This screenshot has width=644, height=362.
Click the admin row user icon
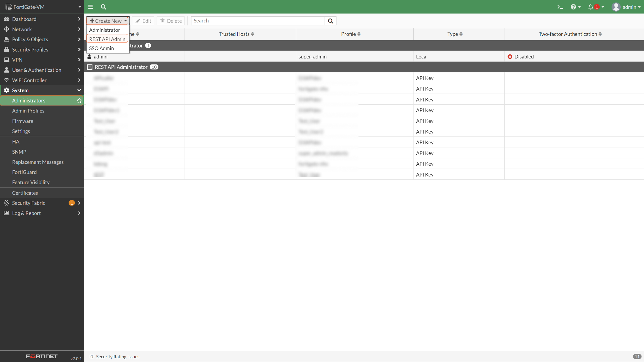click(89, 57)
